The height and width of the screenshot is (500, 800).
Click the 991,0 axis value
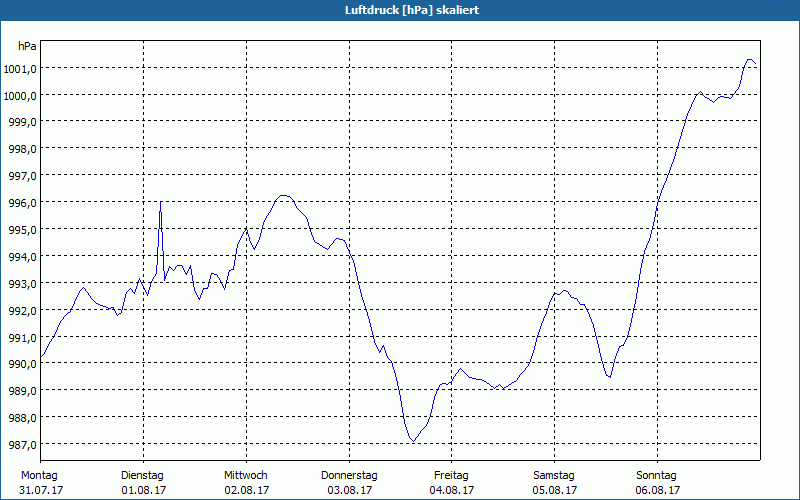click(x=22, y=337)
